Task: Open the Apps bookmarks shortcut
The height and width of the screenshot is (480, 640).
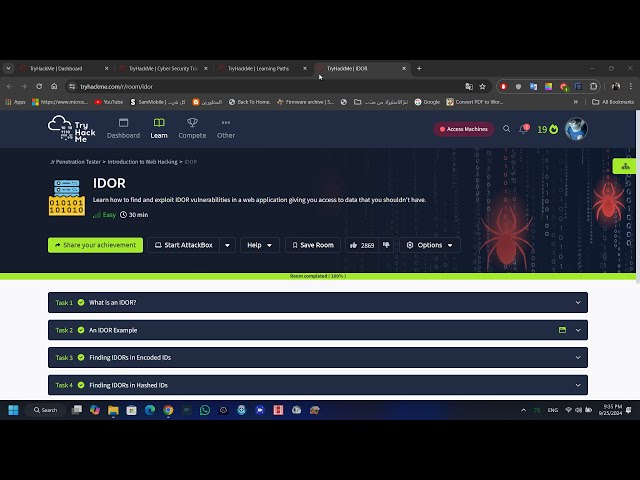Action: point(16,102)
